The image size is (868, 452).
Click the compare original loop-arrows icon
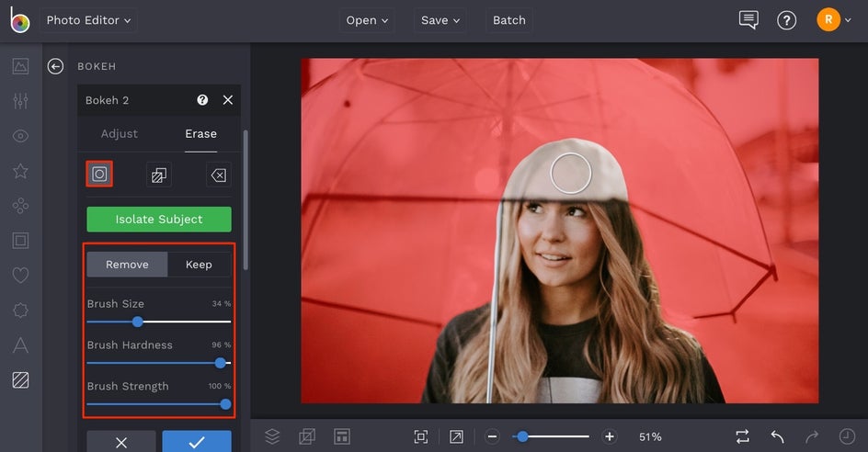point(742,436)
